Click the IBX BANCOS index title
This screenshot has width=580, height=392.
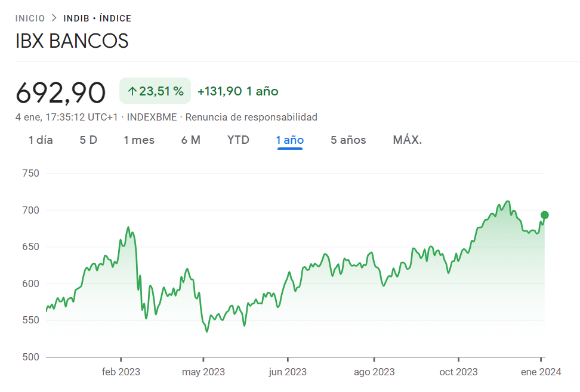(72, 41)
